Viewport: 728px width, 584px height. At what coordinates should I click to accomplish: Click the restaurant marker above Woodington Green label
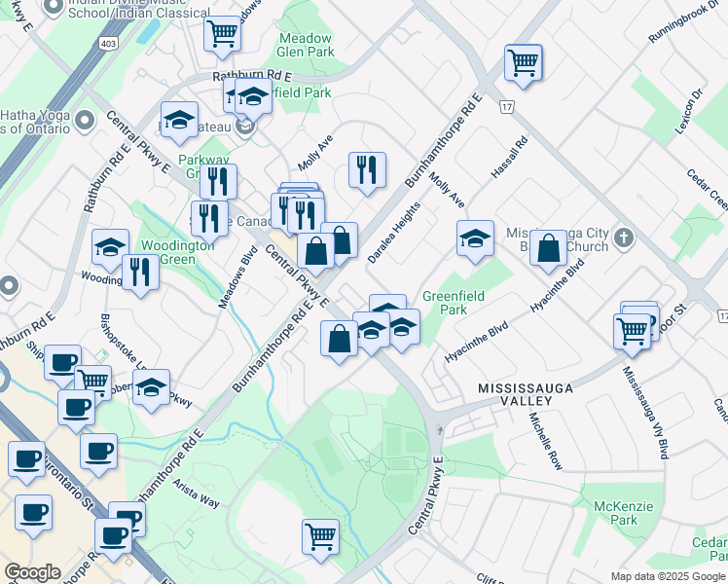click(x=210, y=219)
